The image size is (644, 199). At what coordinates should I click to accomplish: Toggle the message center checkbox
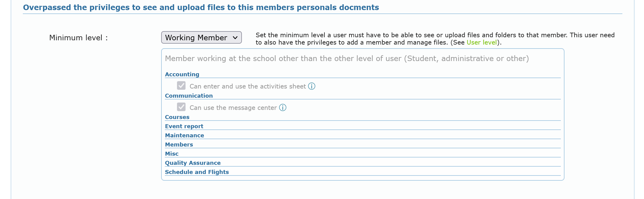tap(181, 107)
